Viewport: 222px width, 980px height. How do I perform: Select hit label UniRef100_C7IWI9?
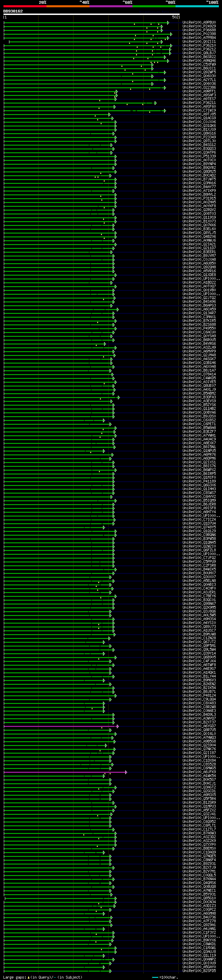point(199,110)
